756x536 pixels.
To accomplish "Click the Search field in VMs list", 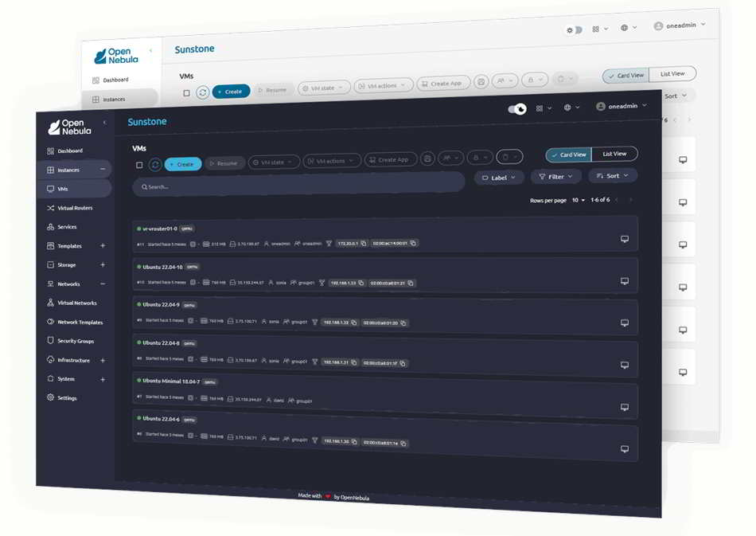I will point(299,186).
